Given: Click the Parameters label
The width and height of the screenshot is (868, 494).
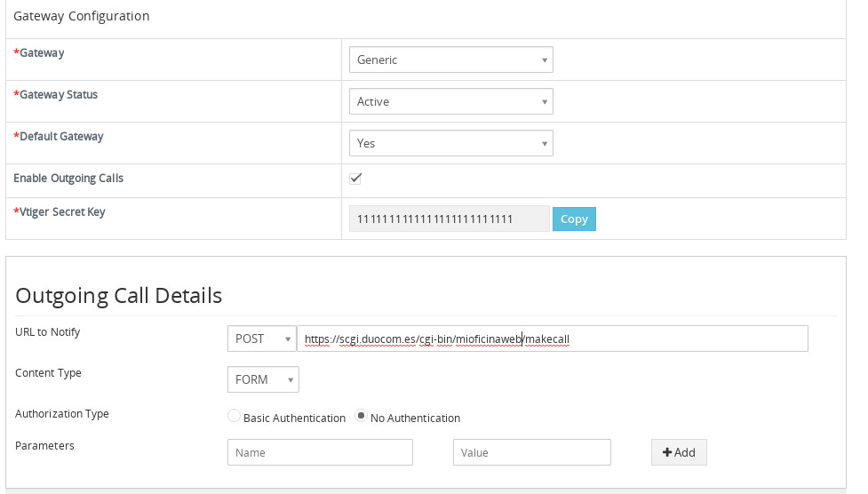Looking at the screenshot, I should coord(44,446).
